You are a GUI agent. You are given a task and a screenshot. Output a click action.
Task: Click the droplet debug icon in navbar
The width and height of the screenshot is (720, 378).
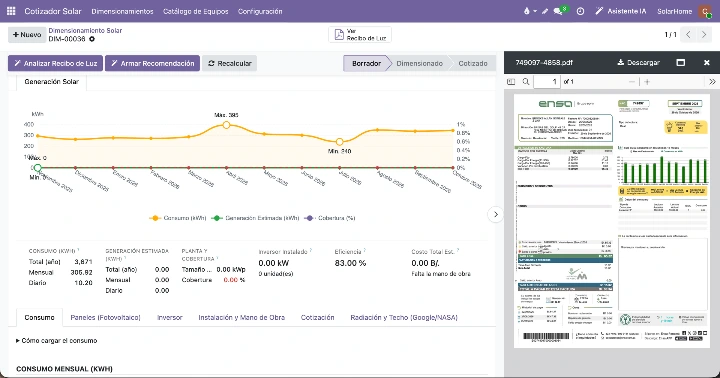(x=527, y=11)
